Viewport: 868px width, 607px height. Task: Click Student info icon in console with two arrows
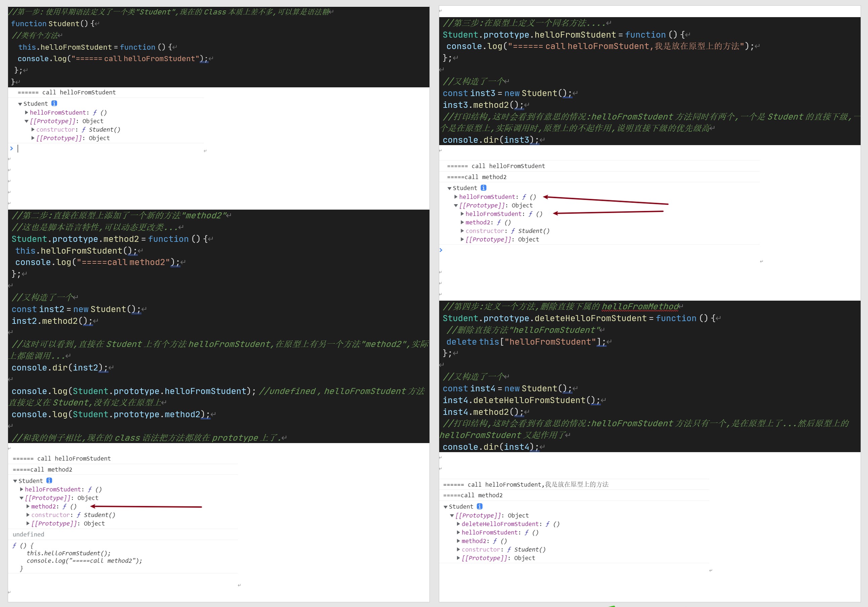click(x=484, y=187)
